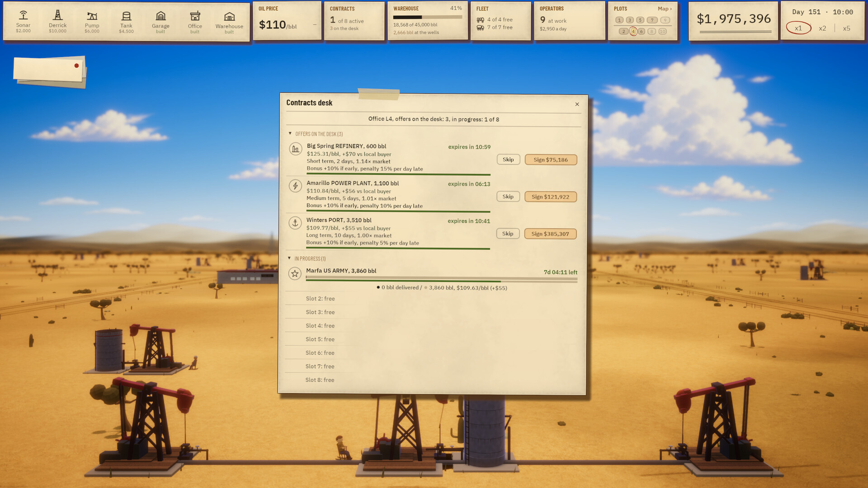868x488 pixels.
Task: Click the $1,975,396 cash balance
Action: coord(733,19)
